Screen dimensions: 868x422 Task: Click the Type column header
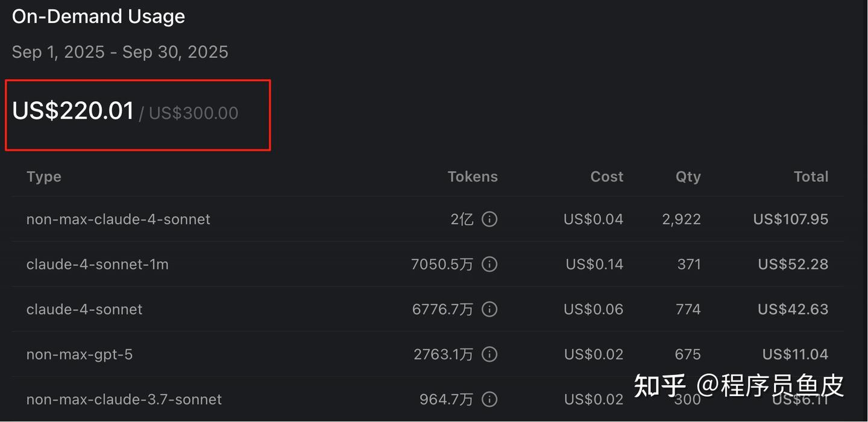[x=44, y=177]
